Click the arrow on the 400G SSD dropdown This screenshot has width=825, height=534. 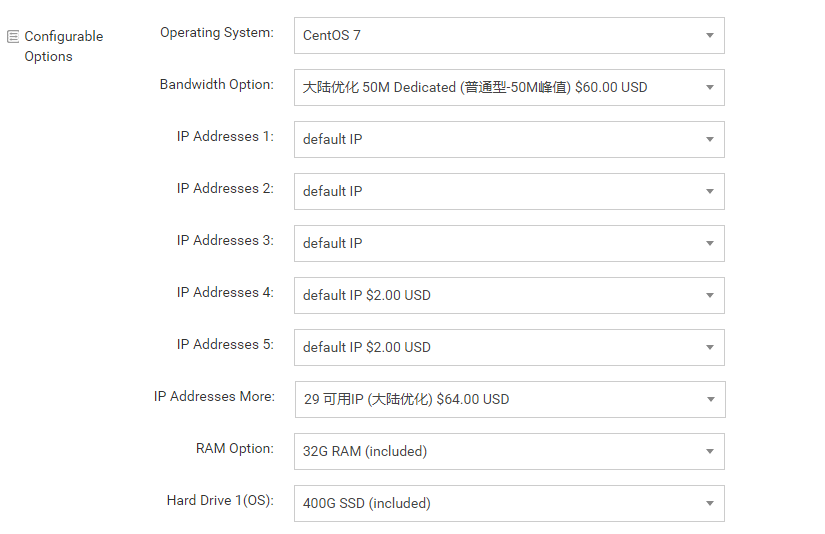click(x=709, y=503)
